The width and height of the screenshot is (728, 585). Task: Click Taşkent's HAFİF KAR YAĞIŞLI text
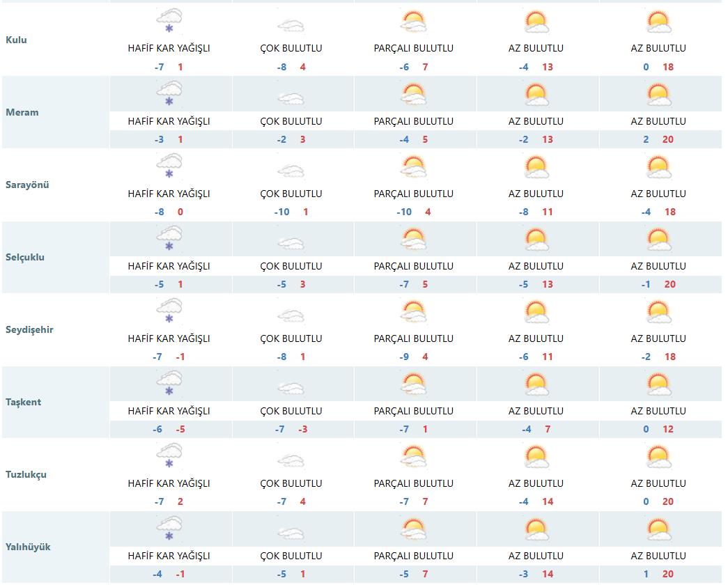169,411
